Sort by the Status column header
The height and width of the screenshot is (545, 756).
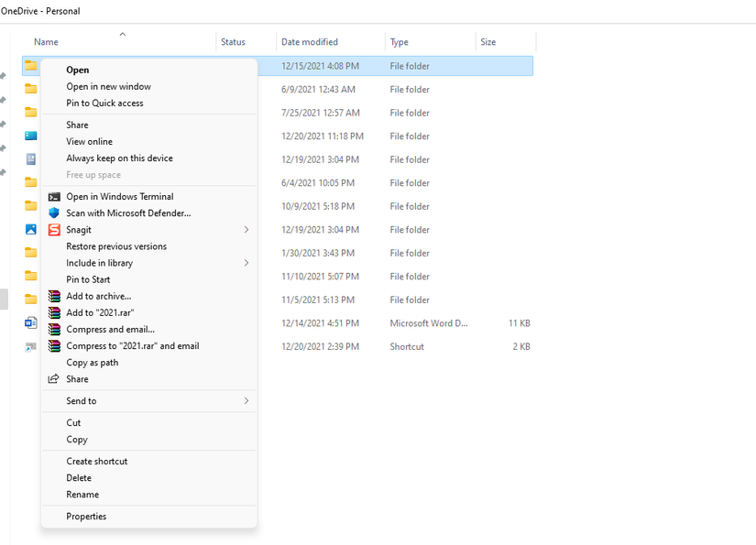coord(233,42)
